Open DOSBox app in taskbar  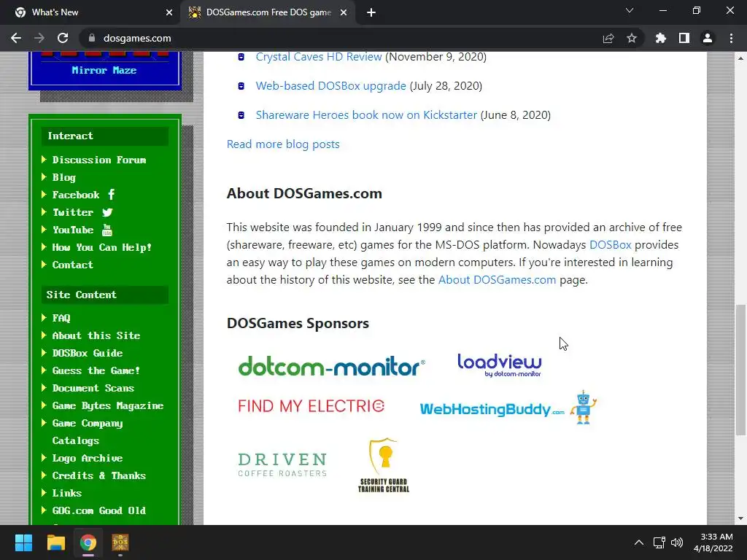(120, 542)
